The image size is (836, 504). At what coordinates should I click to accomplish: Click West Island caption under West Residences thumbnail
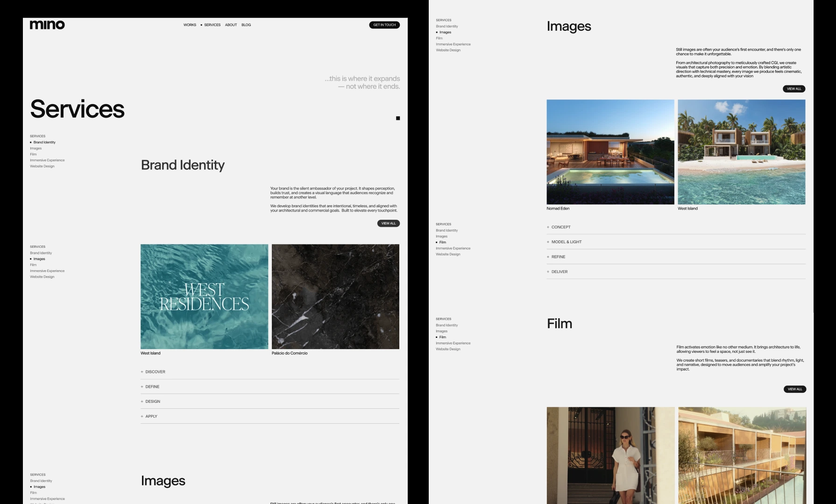click(x=150, y=353)
